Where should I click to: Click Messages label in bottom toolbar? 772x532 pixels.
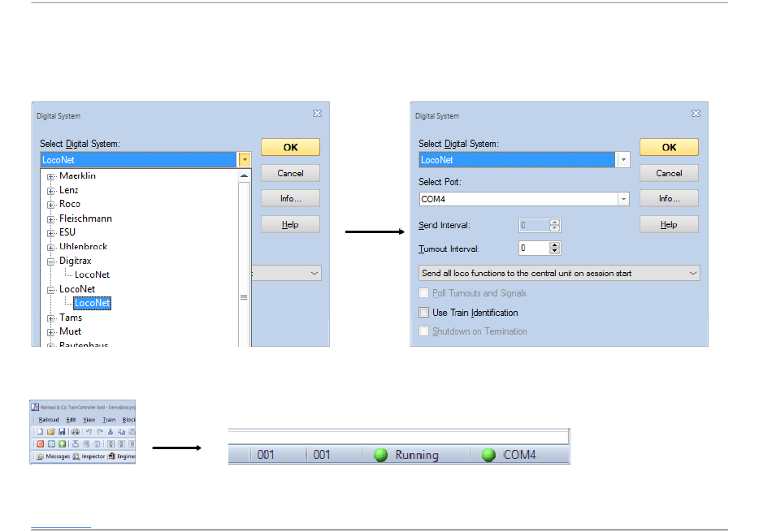58,456
